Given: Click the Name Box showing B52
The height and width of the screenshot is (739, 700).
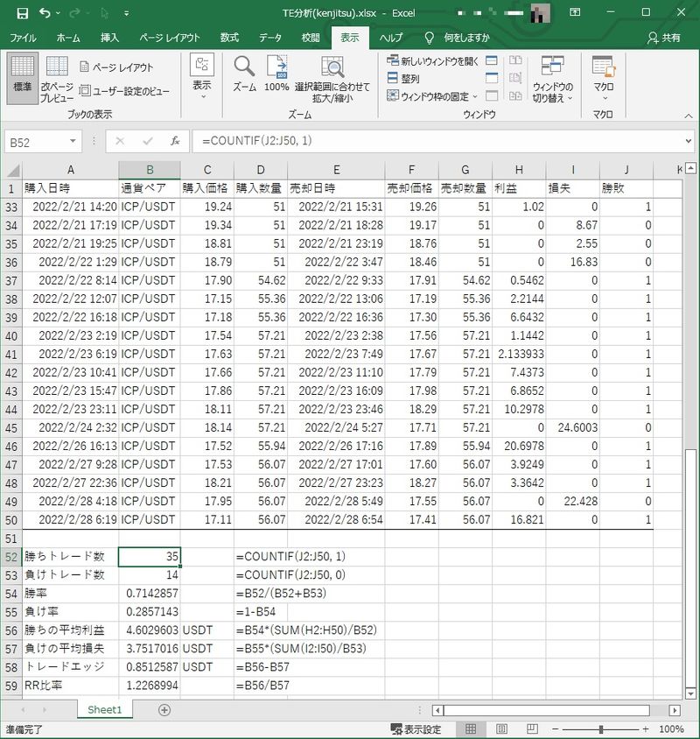Looking at the screenshot, I should click(44, 141).
